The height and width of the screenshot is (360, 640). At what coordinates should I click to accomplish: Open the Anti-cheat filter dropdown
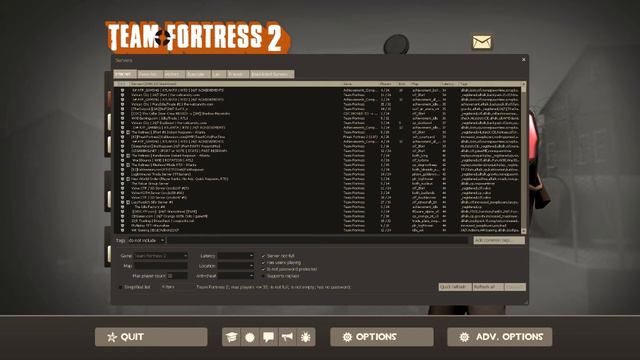click(236, 276)
